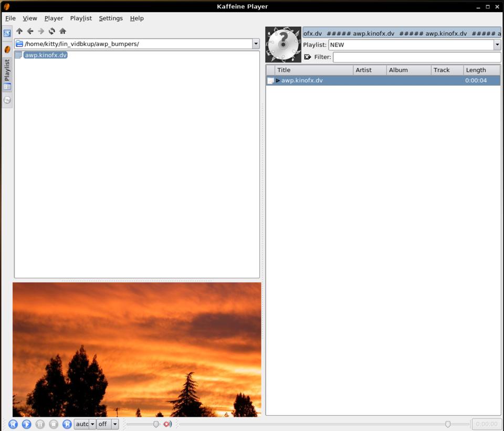Image resolution: width=504 pixels, height=431 pixels.
Task: Expand the directory path dropdown
Action: [x=256, y=44]
